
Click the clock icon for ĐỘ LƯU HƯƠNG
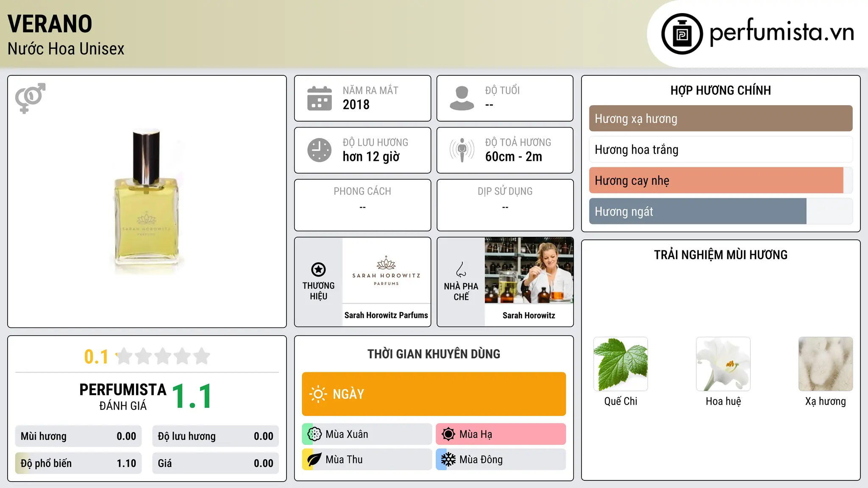tap(320, 150)
